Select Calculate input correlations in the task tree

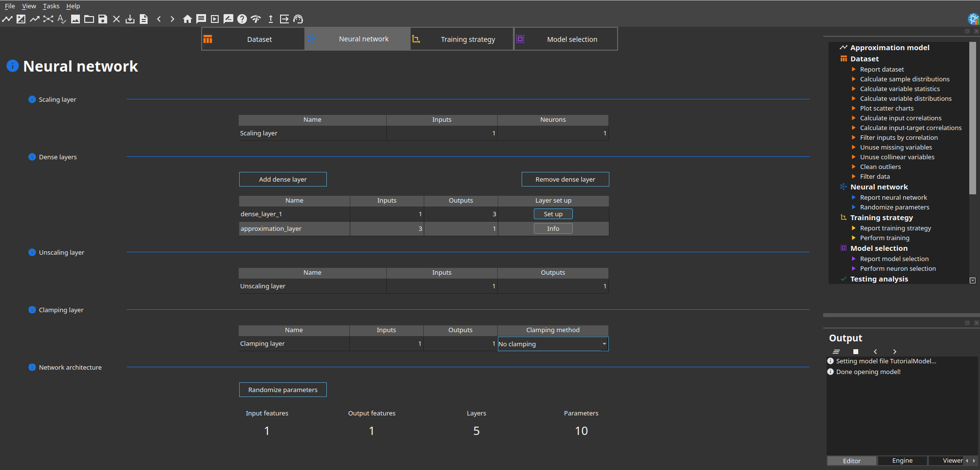click(901, 118)
